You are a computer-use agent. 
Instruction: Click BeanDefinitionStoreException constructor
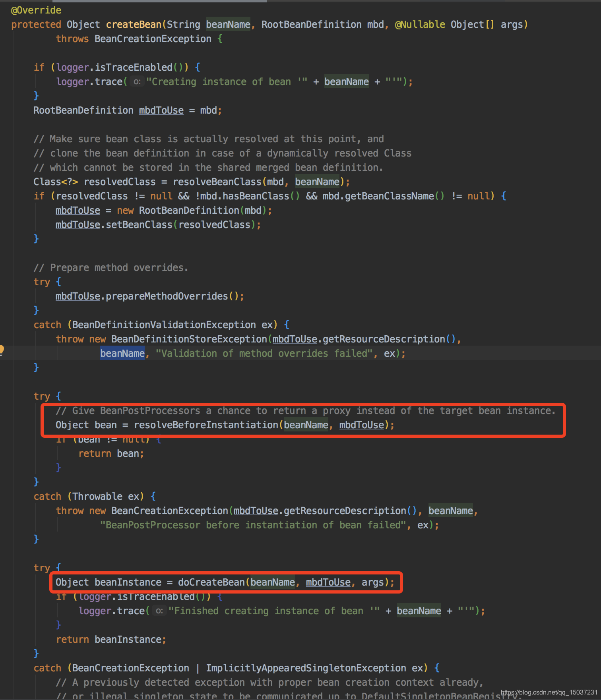(x=189, y=339)
